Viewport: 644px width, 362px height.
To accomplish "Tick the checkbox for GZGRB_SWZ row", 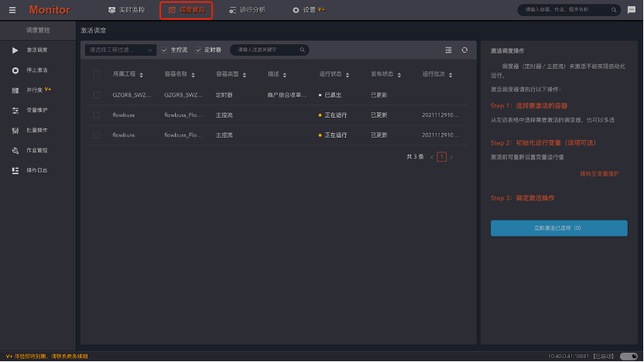I will (x=97, y=95).
